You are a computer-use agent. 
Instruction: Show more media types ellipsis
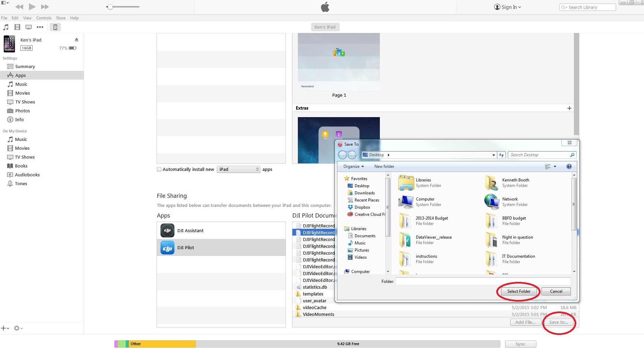coord(40,27)
